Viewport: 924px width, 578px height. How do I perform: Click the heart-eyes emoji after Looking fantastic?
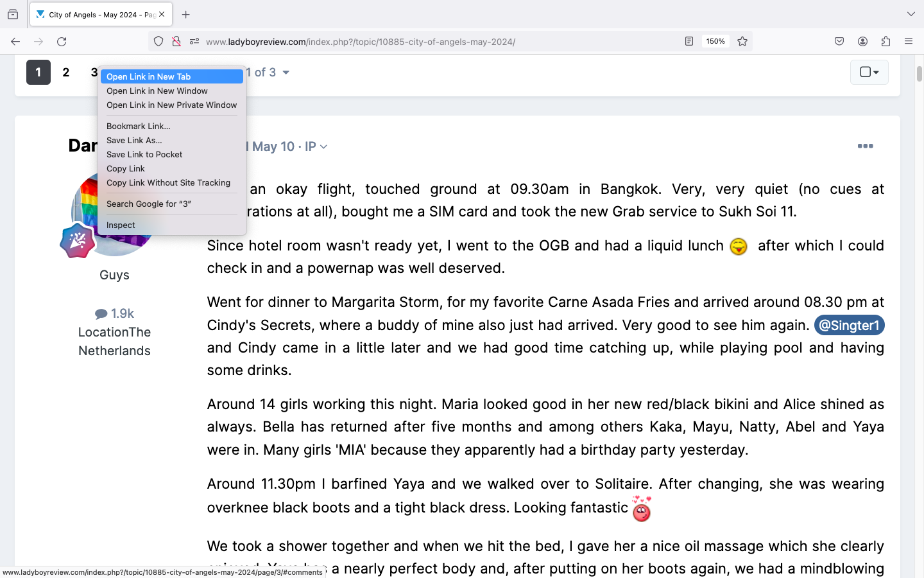[x=642, y=508]
